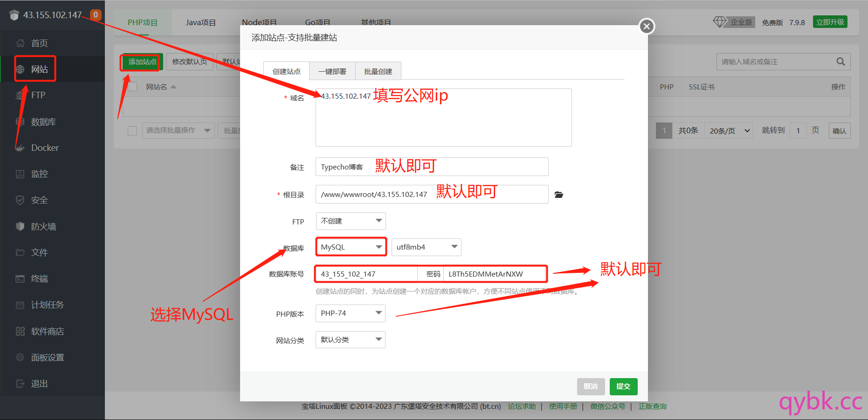Image resolution: width=868 pixels, height=420 pixels.
Task: Open the 终端 terminal icon
Action: [20, 279]
